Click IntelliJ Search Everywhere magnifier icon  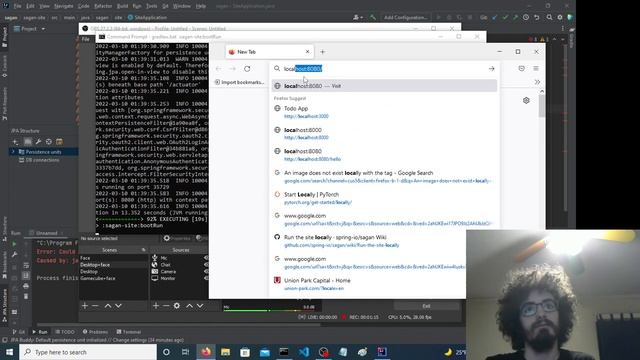[x=549, y=18]
